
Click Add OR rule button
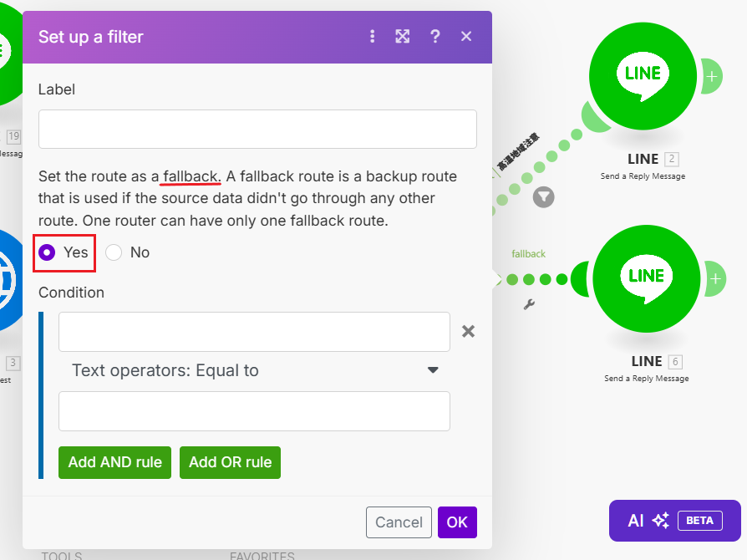click(230, 462)
